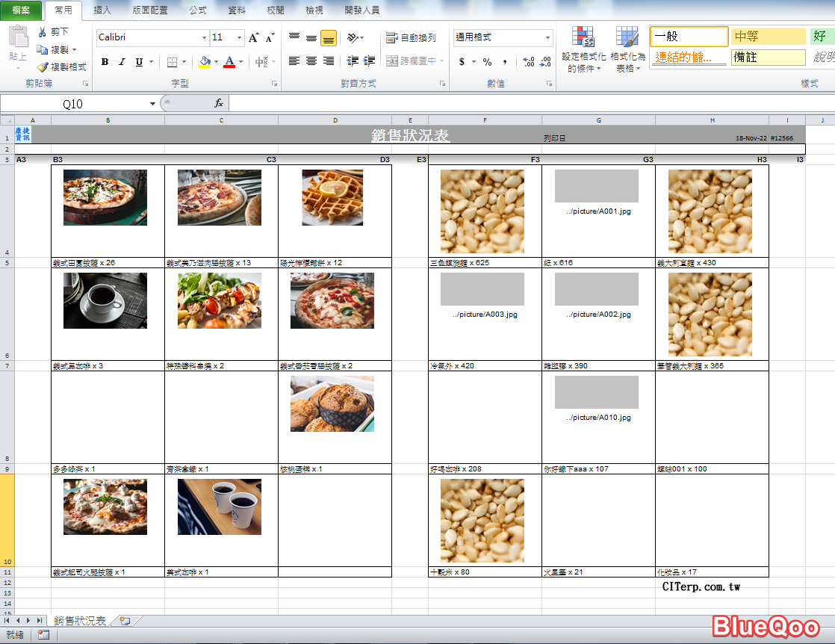This screenshot has width=835, height=644.
Task: Switch to the 插入 (Insert) ribbon tab
Action: (103, 10)
